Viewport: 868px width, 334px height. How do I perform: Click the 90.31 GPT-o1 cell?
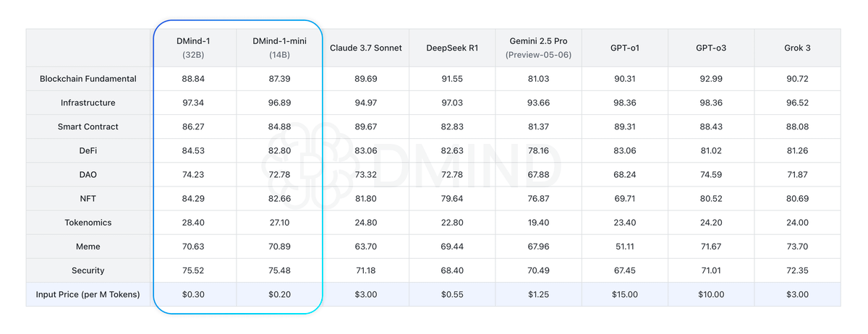pos(624,78)
